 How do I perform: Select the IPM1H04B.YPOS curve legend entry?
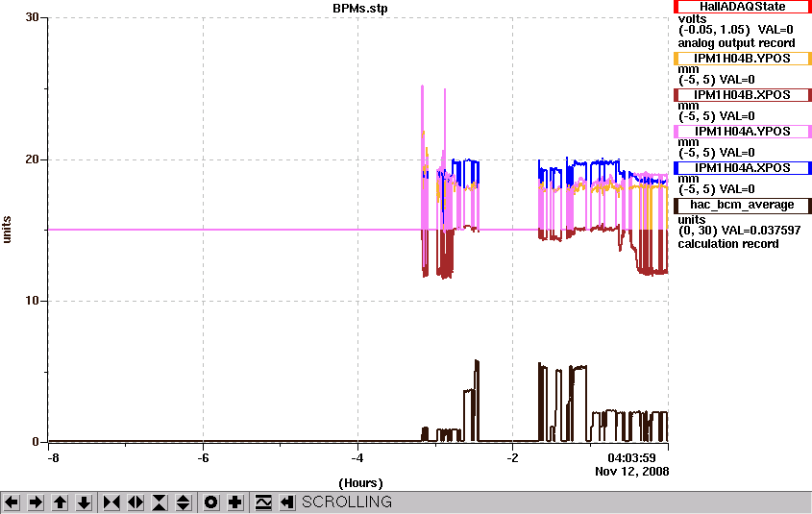pyautogui.click(x=743, y=59)
